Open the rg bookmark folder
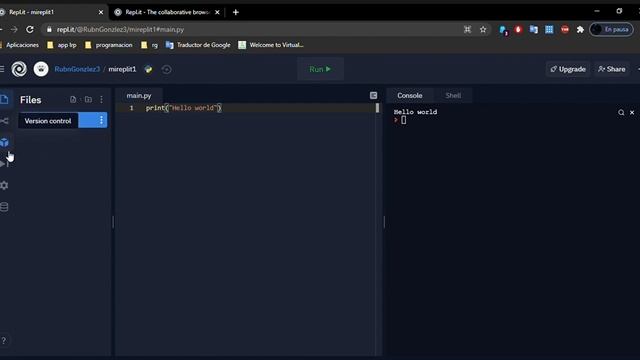This screenshot has width=640, height=360. 149,45
